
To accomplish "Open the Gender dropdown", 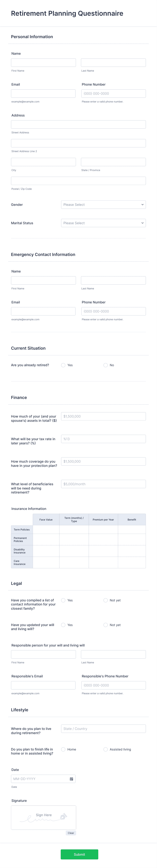I will 103,204.
